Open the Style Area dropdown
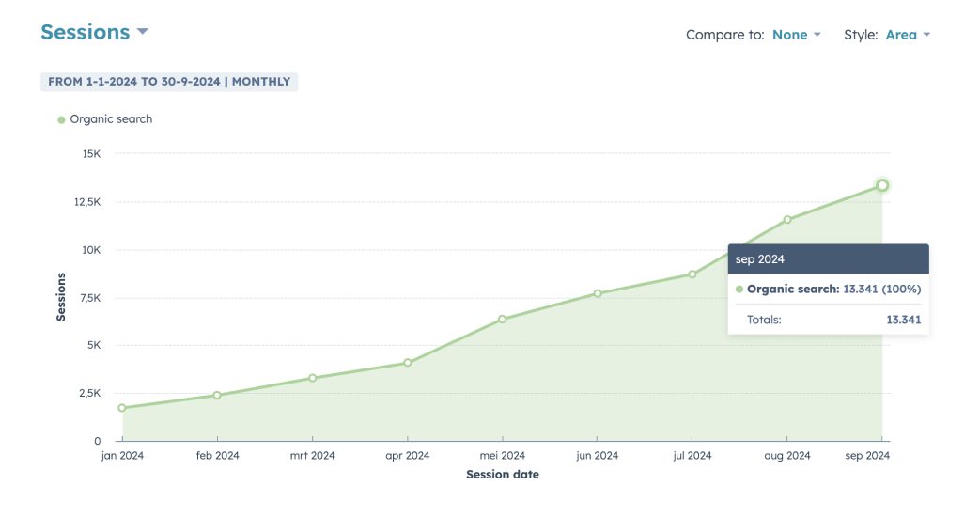 pos(908,35)
